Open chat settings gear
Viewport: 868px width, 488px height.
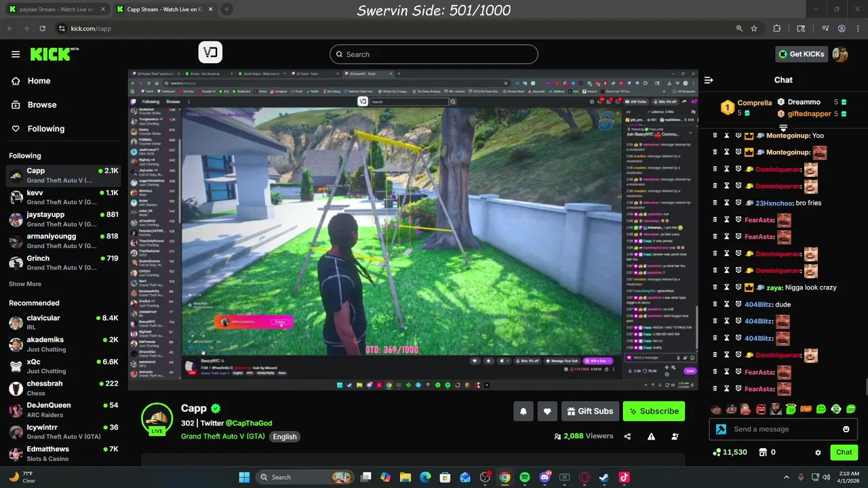pyautogui.click(x=818, y=452)
